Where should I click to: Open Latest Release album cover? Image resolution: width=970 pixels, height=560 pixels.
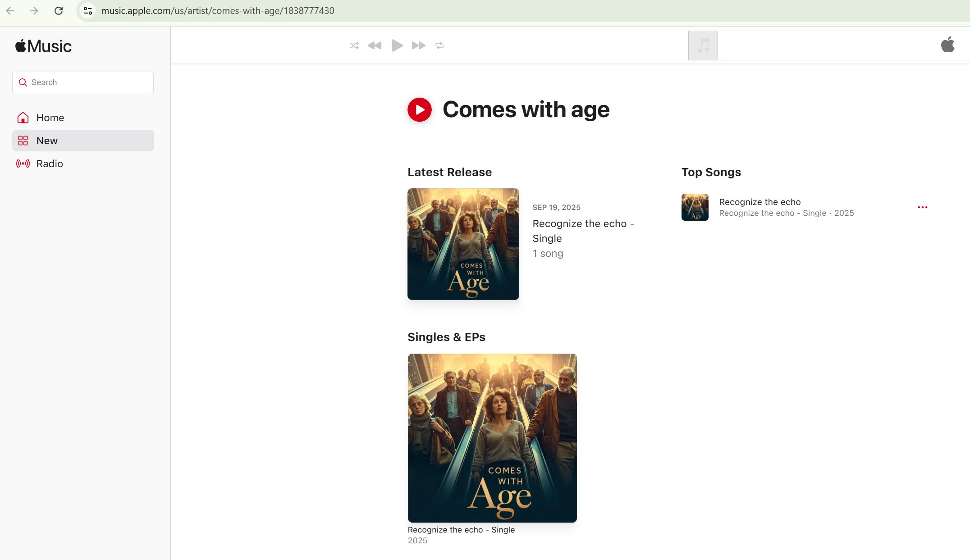(x=463, y=244)
